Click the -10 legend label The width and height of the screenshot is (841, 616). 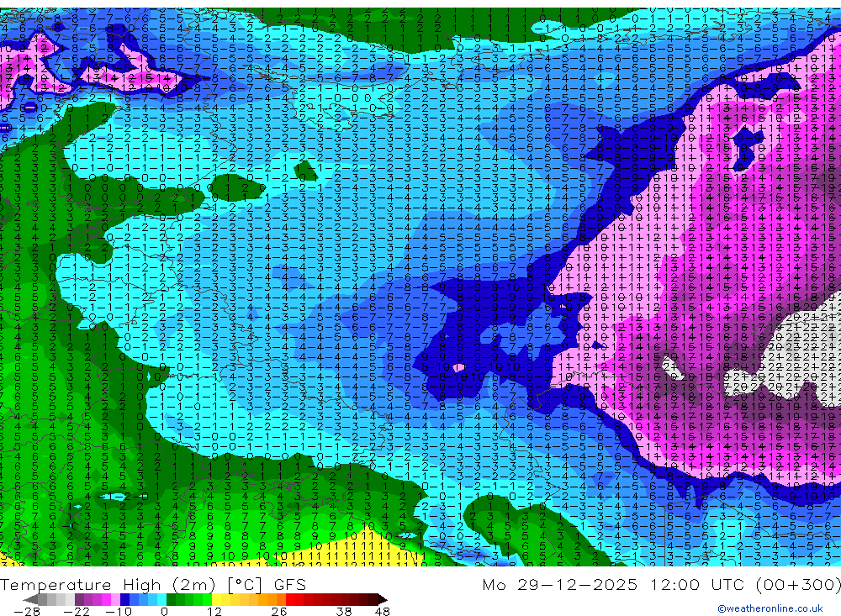[119, 612]
